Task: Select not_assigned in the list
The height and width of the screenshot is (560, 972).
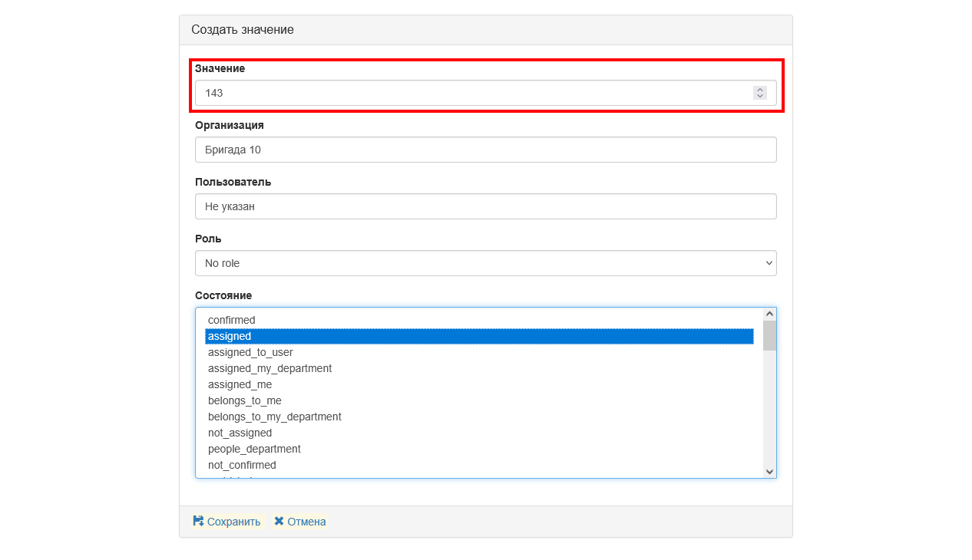Action: (240, 433)
